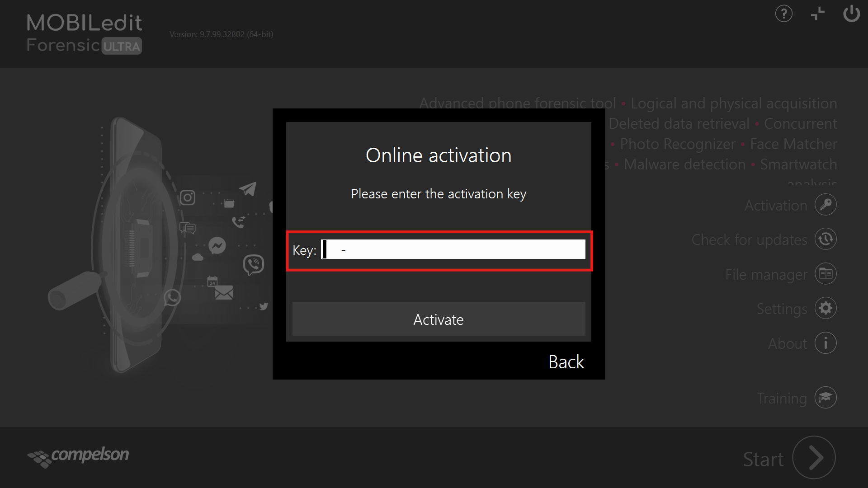Click the Back link in dialog
The image size is (868, 488).
566,362
